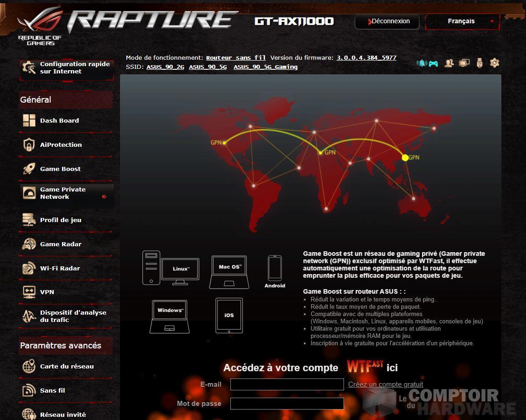Click the game controller status icon
526x420 pixels.
click(x=433, y=63)
